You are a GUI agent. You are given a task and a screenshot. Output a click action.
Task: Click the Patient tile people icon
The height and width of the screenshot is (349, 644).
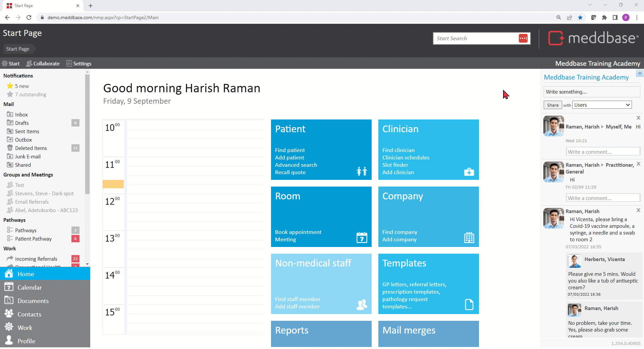(362, 171)
